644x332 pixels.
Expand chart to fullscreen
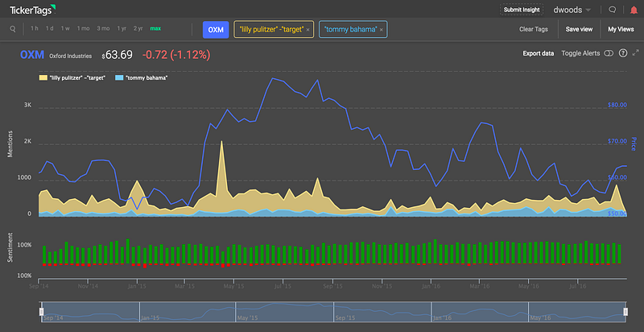(636, 52)
